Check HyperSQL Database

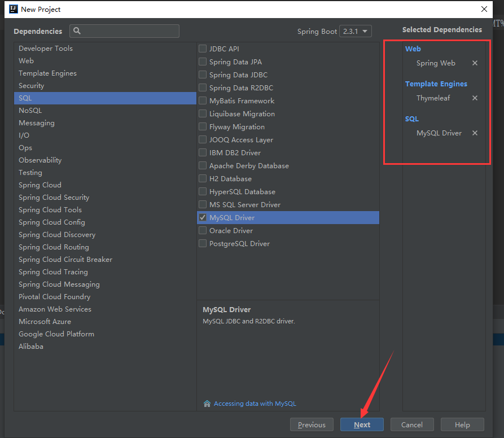[203, 192]
